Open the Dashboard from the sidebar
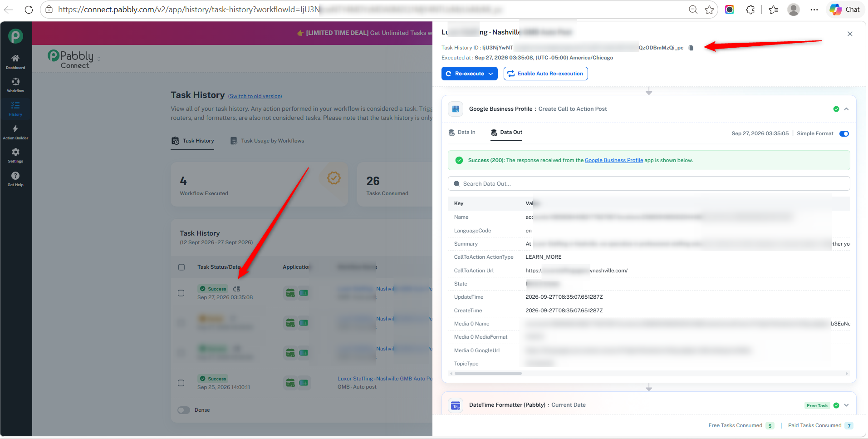This screenshot has width=868, height=439. click(x=15, y=61)
